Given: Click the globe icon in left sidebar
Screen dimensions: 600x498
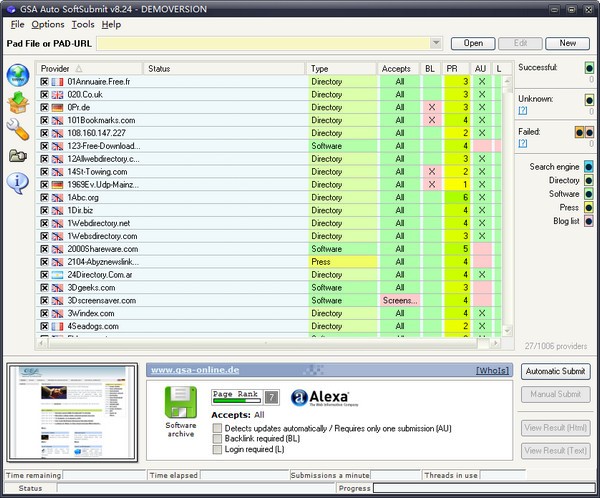Looking at the screenshot, I should click(x=18, y=76).
